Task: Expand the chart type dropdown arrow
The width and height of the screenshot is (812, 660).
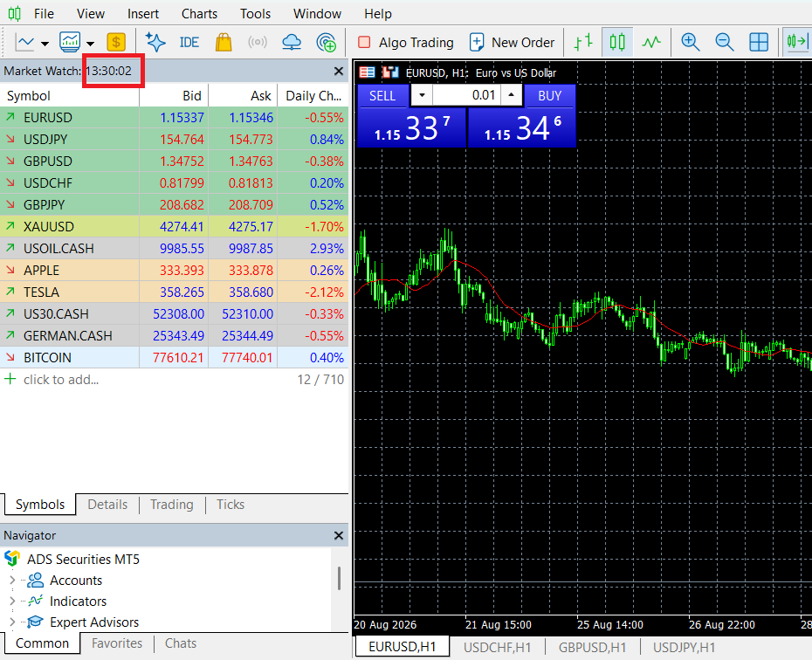Action: click(x=45, y=44)
